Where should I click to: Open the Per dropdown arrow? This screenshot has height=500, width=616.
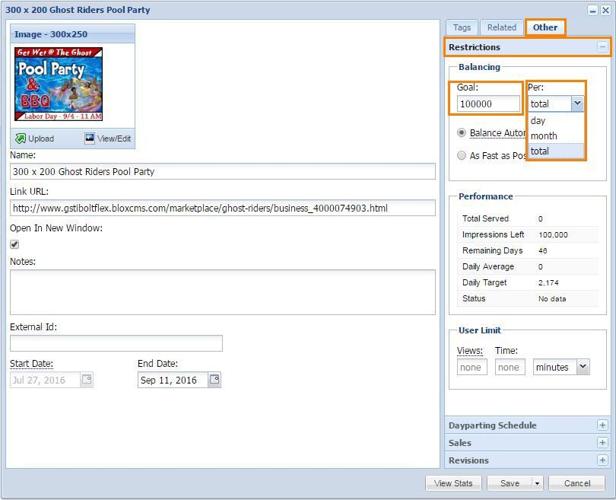(577, 104)
